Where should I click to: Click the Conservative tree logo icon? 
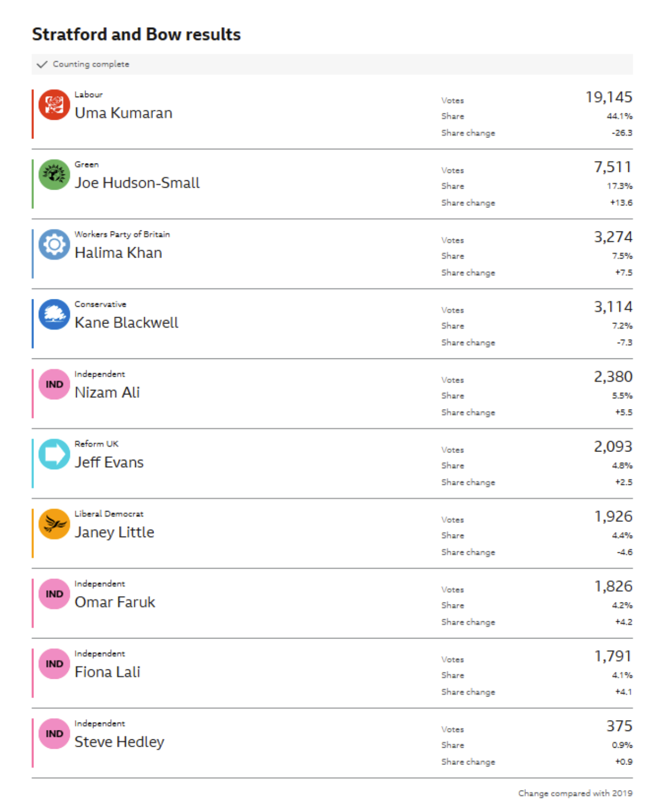coord(54,315)
